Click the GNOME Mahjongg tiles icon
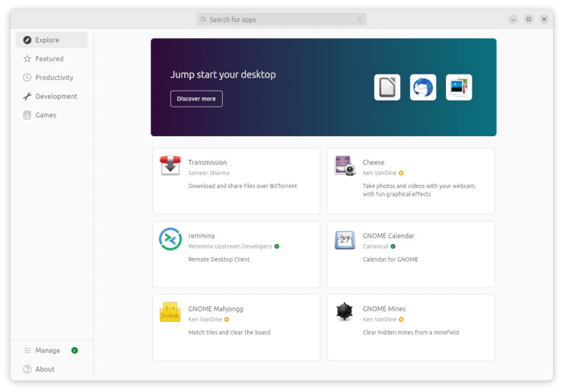563x392 pixels. pyautogui.click(x=170, y=312)
